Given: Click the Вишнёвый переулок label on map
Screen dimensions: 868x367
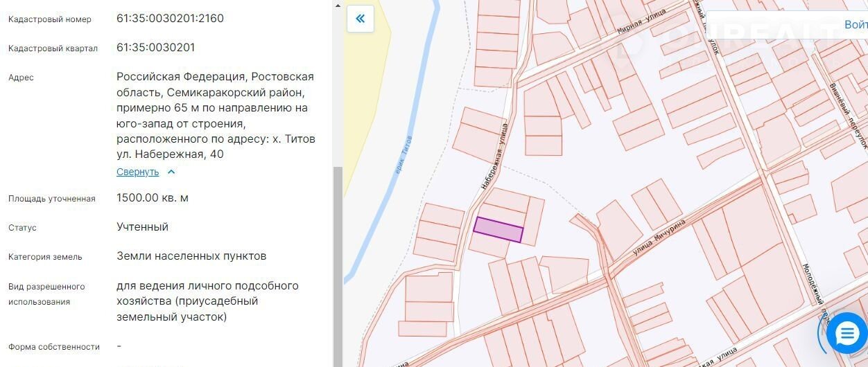Looking at the screenshot, I should pyautogui.click(x=849, y=114).
